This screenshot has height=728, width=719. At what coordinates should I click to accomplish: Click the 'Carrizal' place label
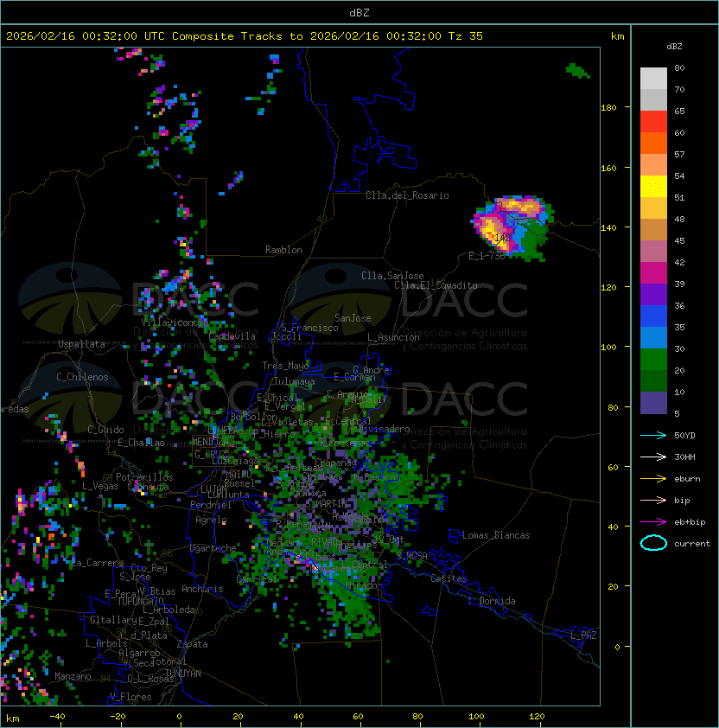coord(258,579)
